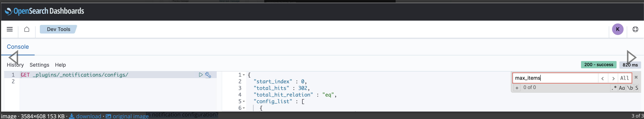Open the Settings menu item
The image size is (644, 119).
(39, 65)
